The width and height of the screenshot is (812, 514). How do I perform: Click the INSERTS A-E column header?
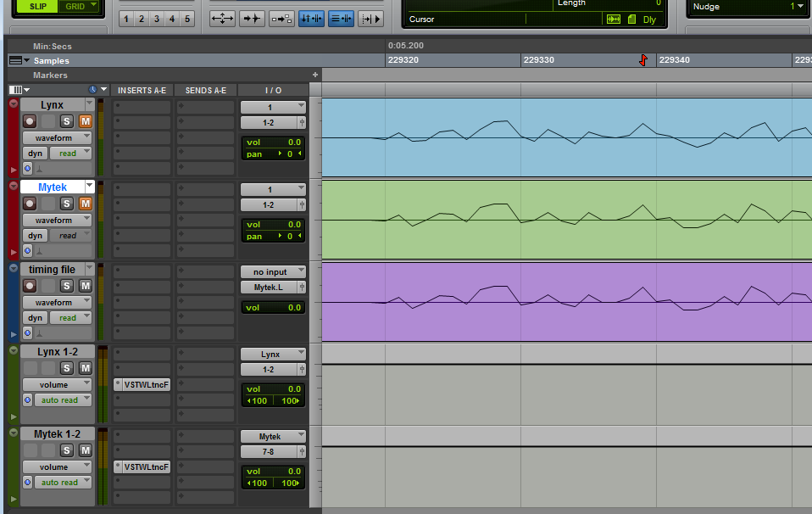[142, 90]
